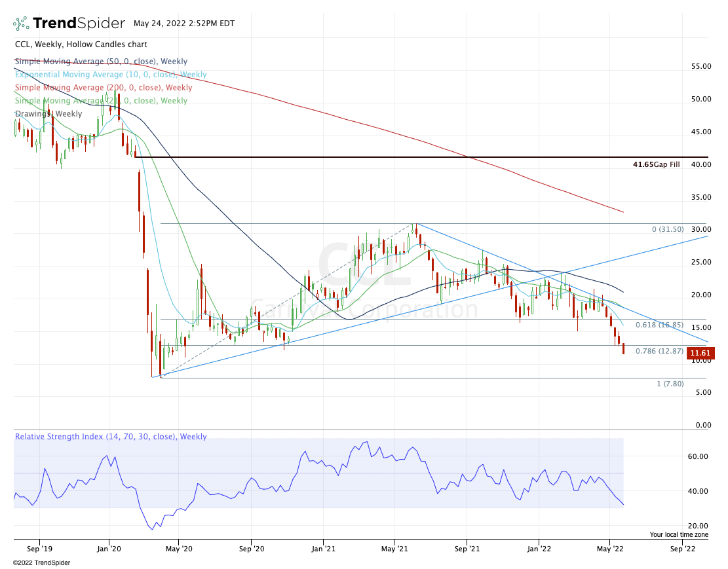728x569 pixels.
Task: Click the Sep '19 date axis label
Action: click(39, 549)
